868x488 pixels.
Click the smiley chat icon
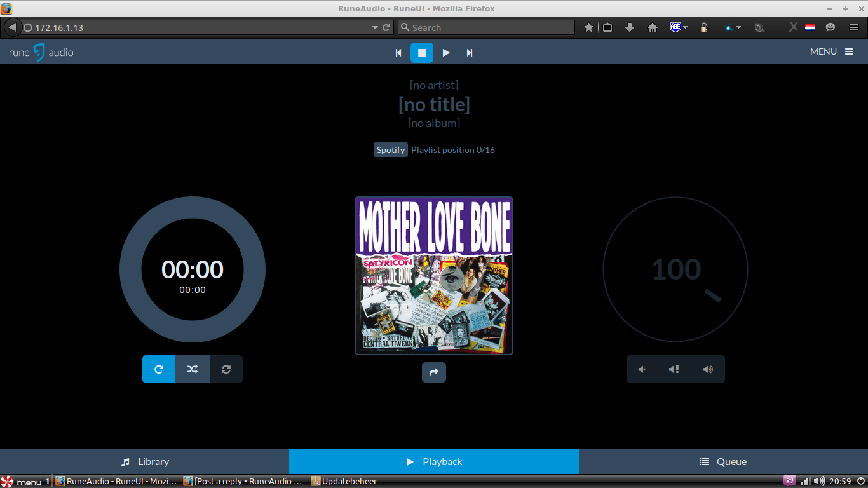tap(831, 27)
